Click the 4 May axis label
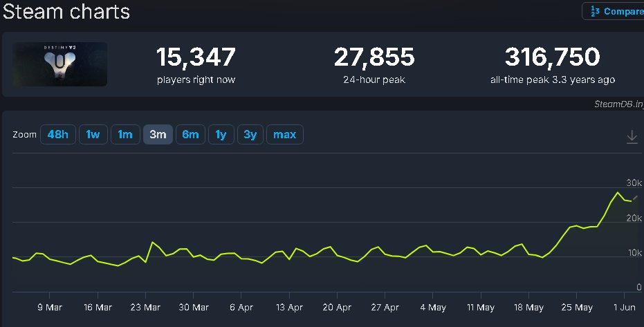 pyautogui.click(x=433, y=308)
